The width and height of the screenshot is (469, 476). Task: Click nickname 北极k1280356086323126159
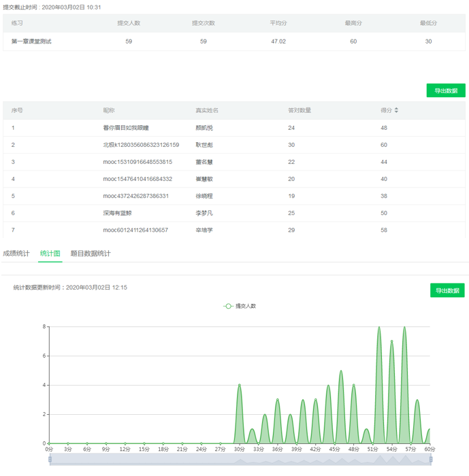click(x=141, y=145)
